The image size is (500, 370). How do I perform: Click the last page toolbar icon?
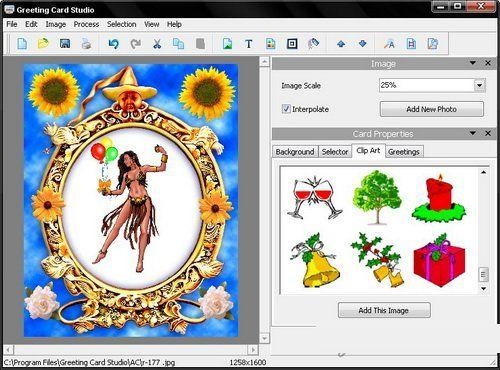(x=433, y=44)
